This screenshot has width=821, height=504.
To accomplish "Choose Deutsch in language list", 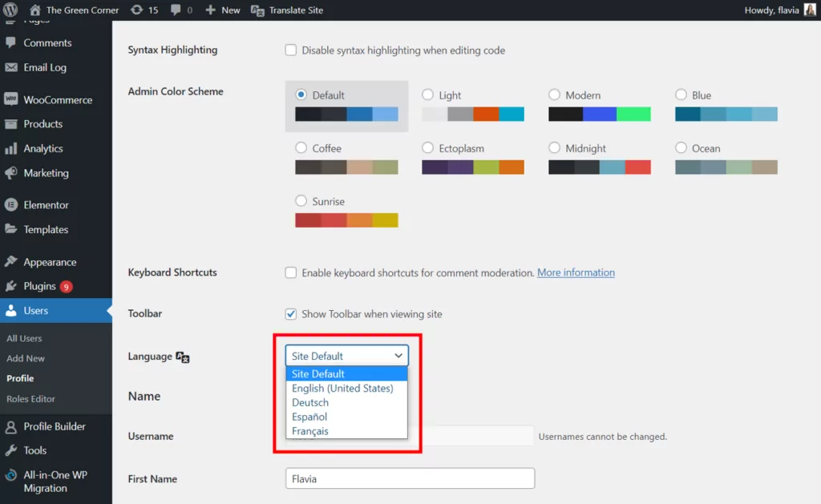I will [x=346, y=402].
